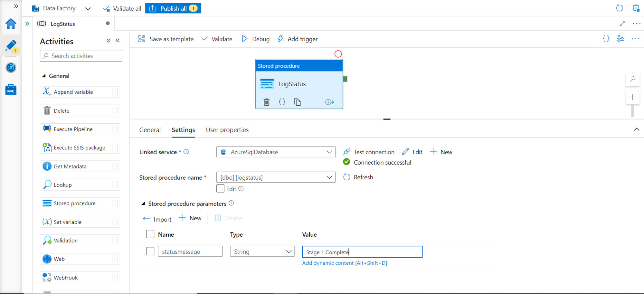Open the Monitor gauge icon in sidebar
The image size is (644, 294).
11,68
